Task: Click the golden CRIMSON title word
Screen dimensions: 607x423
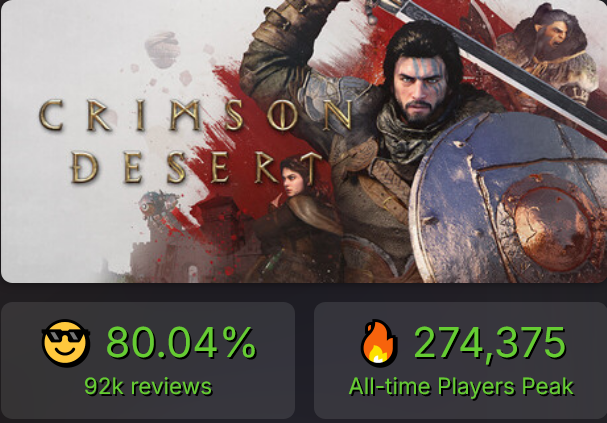Action: pyautogui.click(x=195, y=115)
